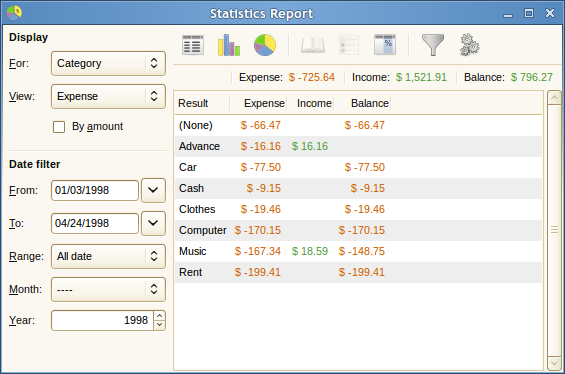Open the To date calendar dropdown
The image size is (565, 374).
click(x=153, y=223)
